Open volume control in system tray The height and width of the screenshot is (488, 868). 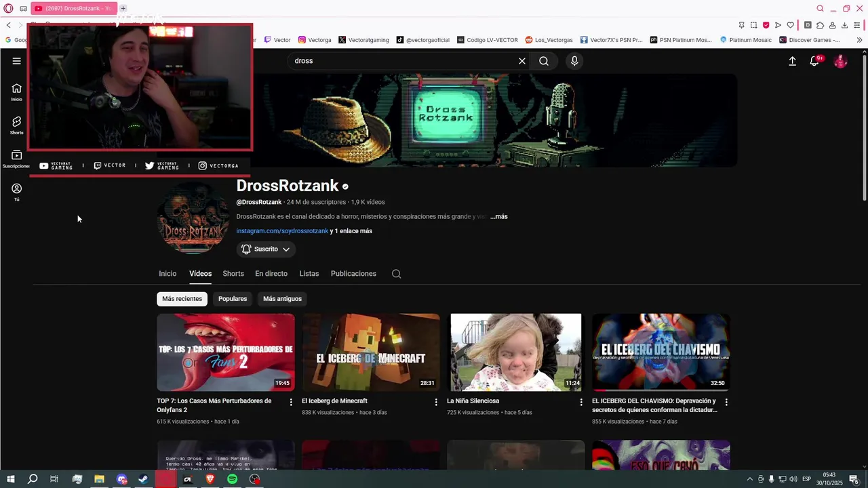pyautogui.click(x=793, y=479)
